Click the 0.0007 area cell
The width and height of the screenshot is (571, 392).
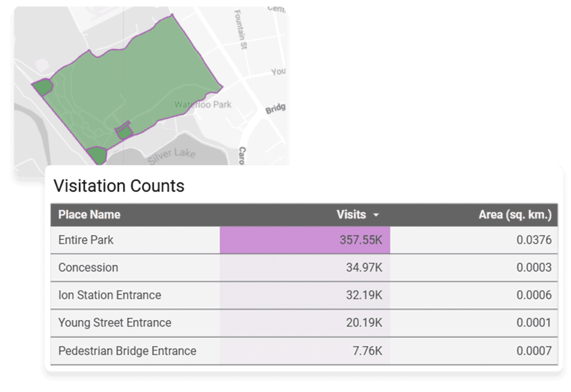[534, 351]
